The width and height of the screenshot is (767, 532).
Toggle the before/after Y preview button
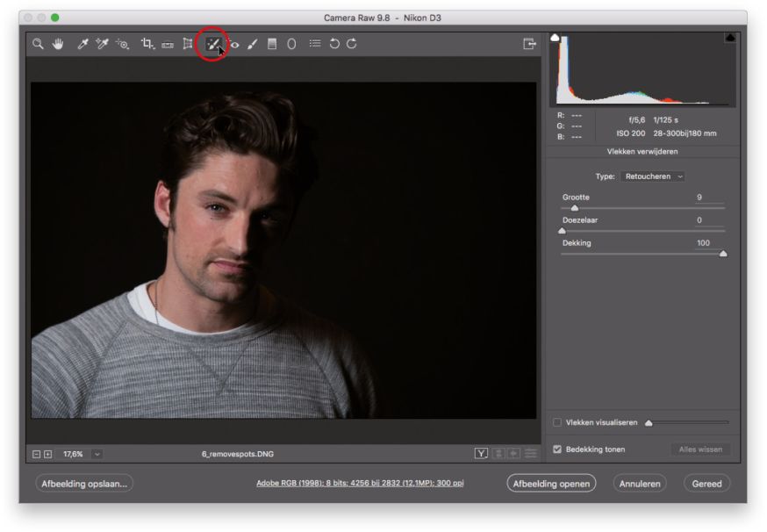(481, 454)
